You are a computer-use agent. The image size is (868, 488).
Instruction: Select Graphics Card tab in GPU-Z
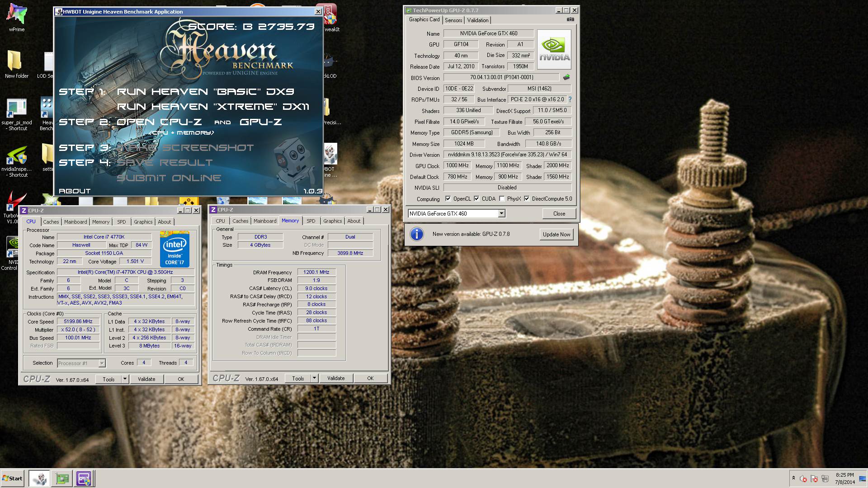(x=424, y=19)
